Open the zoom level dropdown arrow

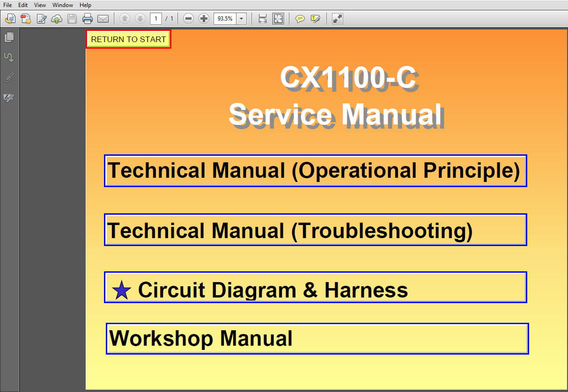(242, 19)
